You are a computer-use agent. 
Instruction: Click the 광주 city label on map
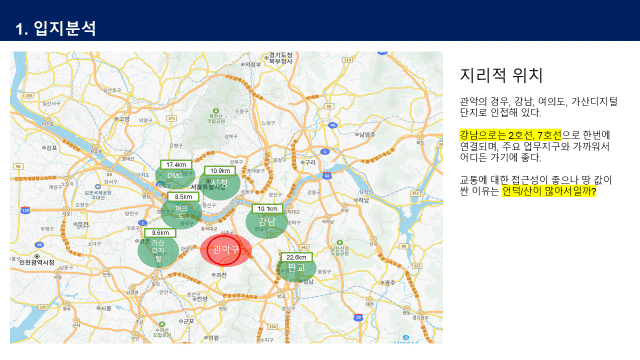pos(389,282)
